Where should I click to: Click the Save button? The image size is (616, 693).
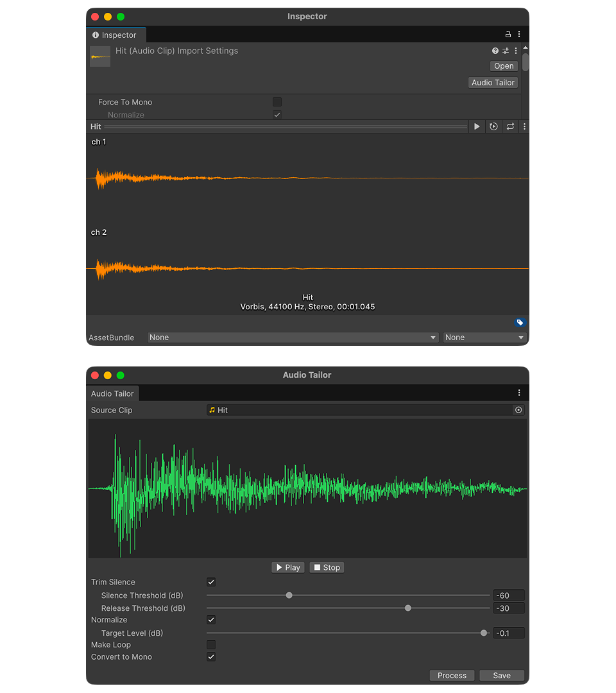point(502,675)
